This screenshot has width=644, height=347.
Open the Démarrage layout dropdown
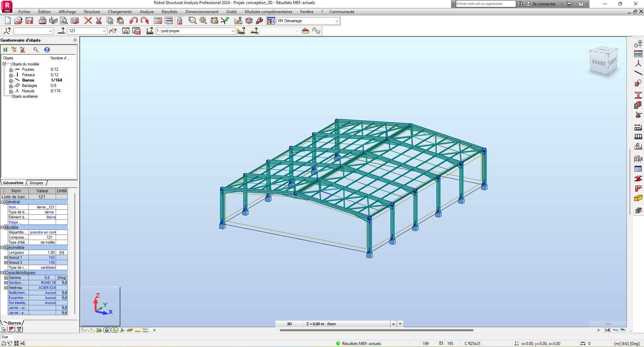337,21
